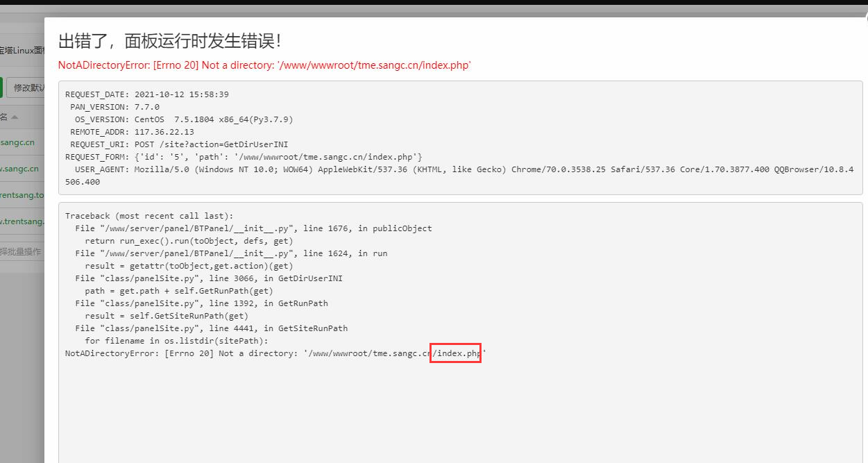Open the v.trentsang. site link in background list
The height and width of the screenshot is (463, 868).
pos(22,221)
